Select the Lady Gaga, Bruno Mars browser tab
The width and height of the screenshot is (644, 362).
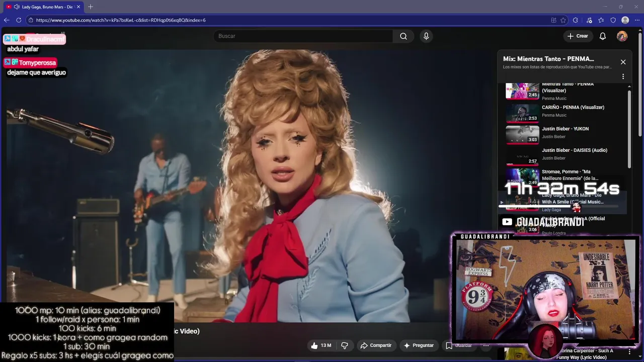[x=44, y=7]
